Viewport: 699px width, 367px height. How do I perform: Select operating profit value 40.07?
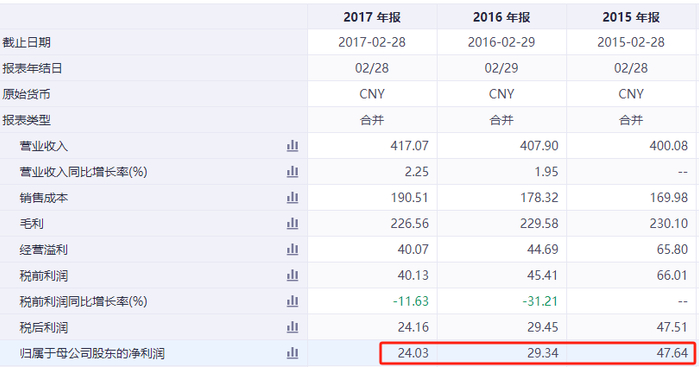[413, 249]
